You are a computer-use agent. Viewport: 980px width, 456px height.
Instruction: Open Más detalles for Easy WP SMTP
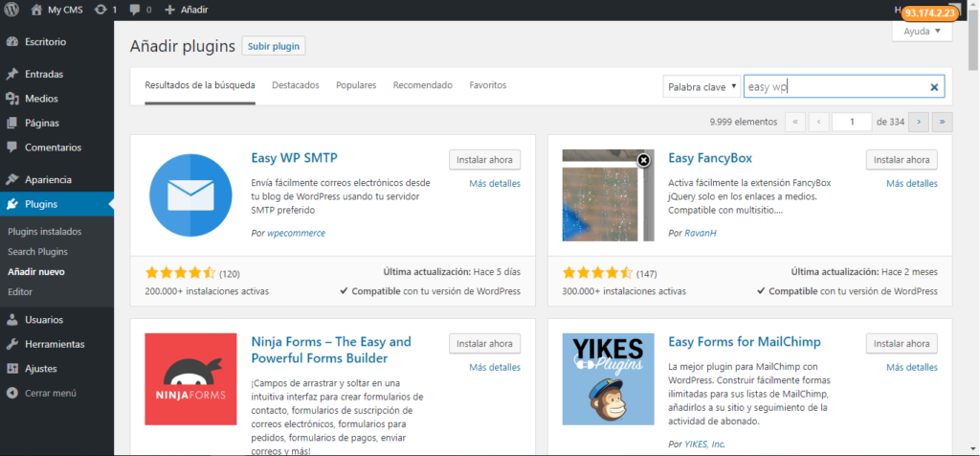495,183
